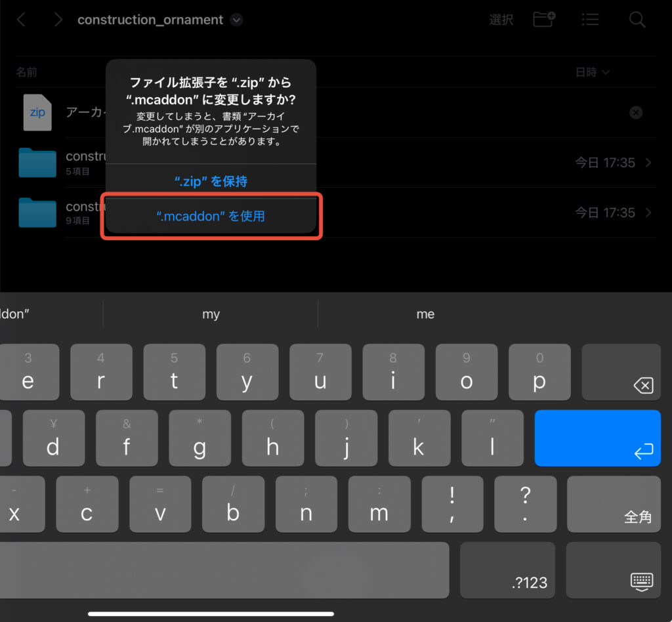Tap the forward navigation arrow
The width and height of the screenshot is (672, 622).
[58, 20]
